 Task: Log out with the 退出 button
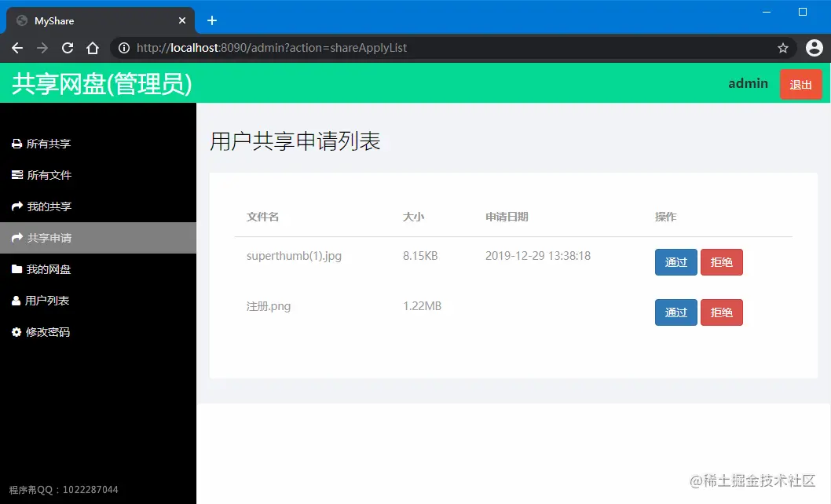(x=800, y=85)
